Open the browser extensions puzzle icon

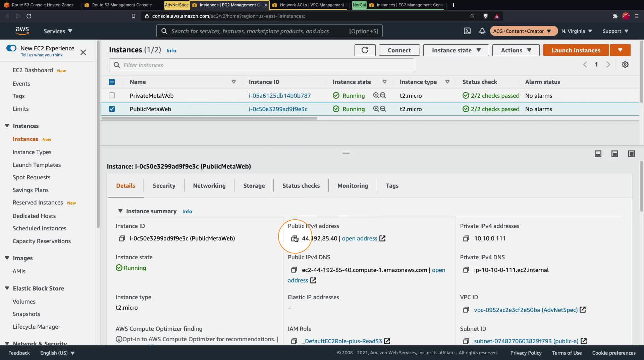[x=615, y=16]
